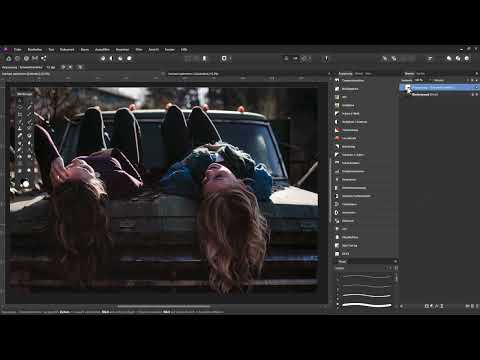
Task: Select the thickest brush stroke preset
Action: tap(367, 305)
